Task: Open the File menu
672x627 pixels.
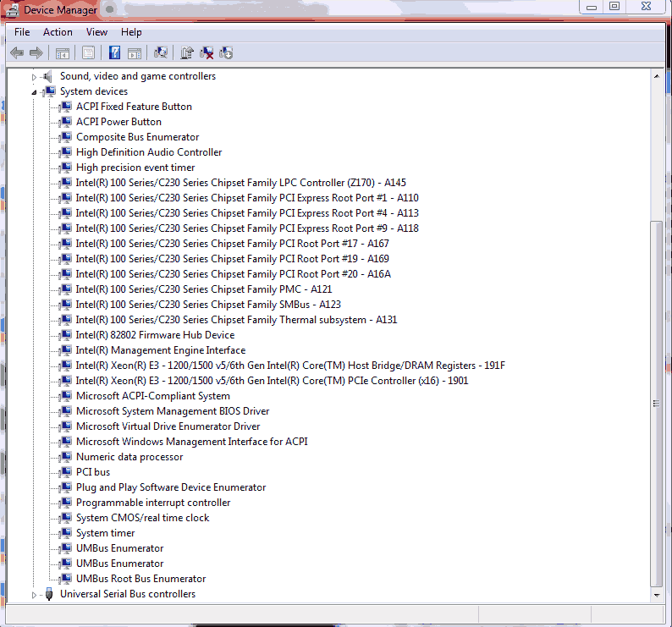Action: 22,32
